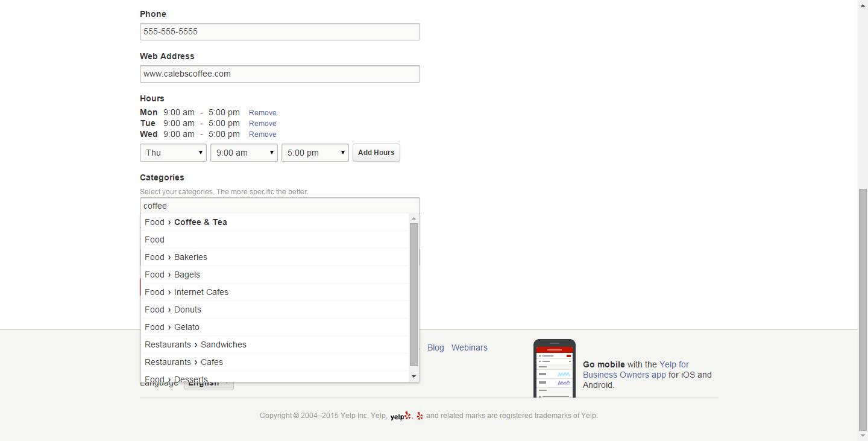This screenshot has width=868, height=441.
Task: Grab the category list scrollbar thumb
Action: 414,294
